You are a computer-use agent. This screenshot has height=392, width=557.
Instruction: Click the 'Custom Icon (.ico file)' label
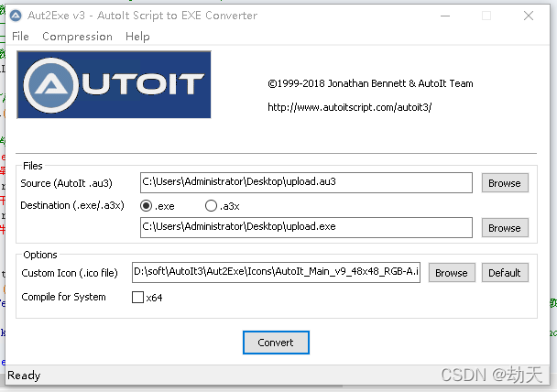pos(70,273)
